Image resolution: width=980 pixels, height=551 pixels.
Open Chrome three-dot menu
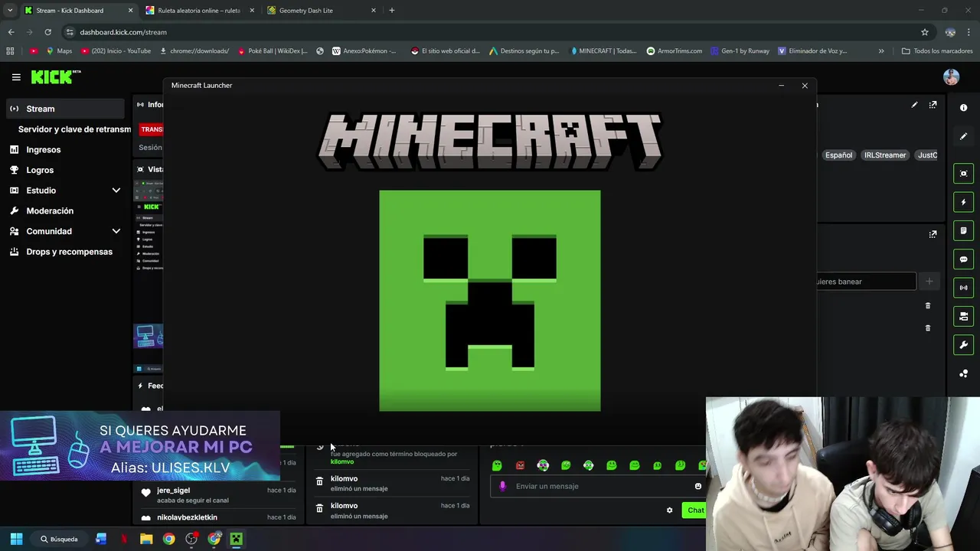(x=969, y=32)
